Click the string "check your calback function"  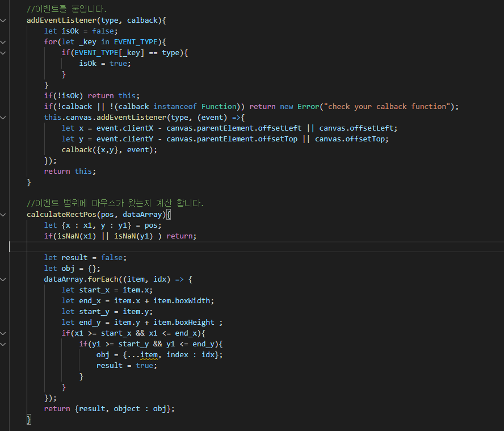[x=388, y=106]
